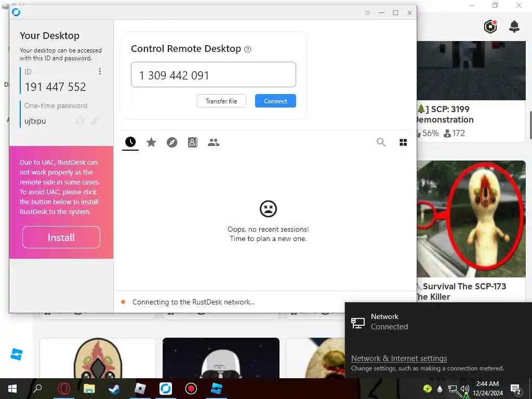Open Windows taskbar search

(x=37, y=389)
